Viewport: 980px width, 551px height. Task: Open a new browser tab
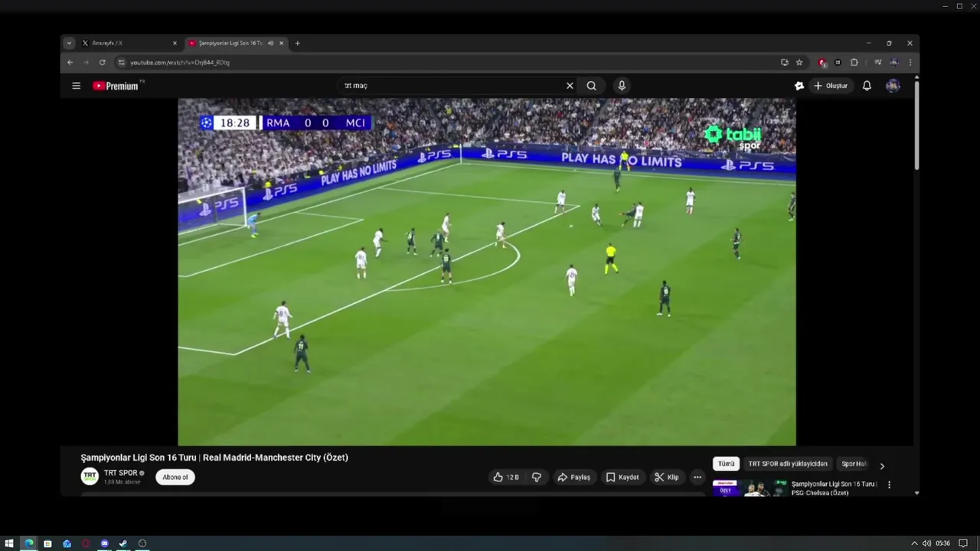(298, 43)
